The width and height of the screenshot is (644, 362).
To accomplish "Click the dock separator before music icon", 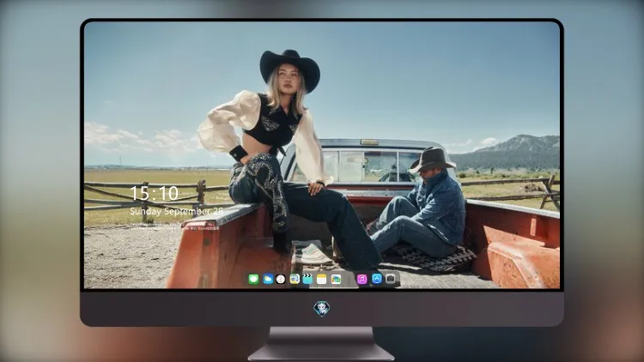I will [x=349, y=280].
